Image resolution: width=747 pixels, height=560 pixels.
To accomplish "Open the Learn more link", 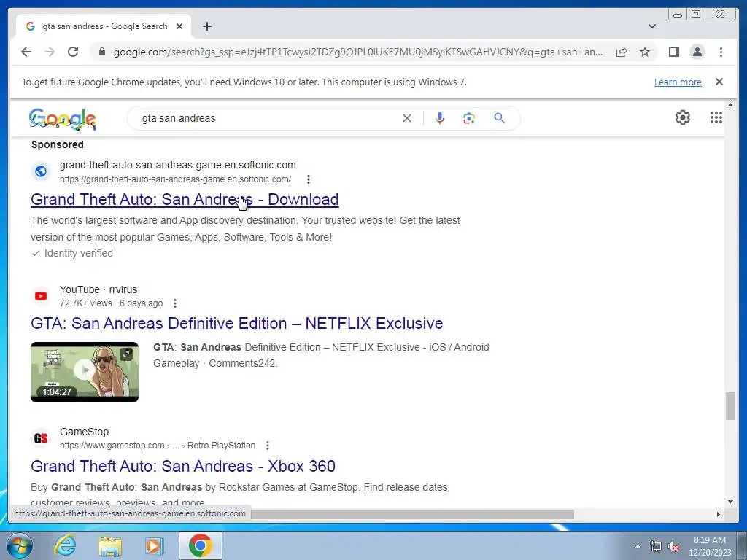I will point(678,82).
